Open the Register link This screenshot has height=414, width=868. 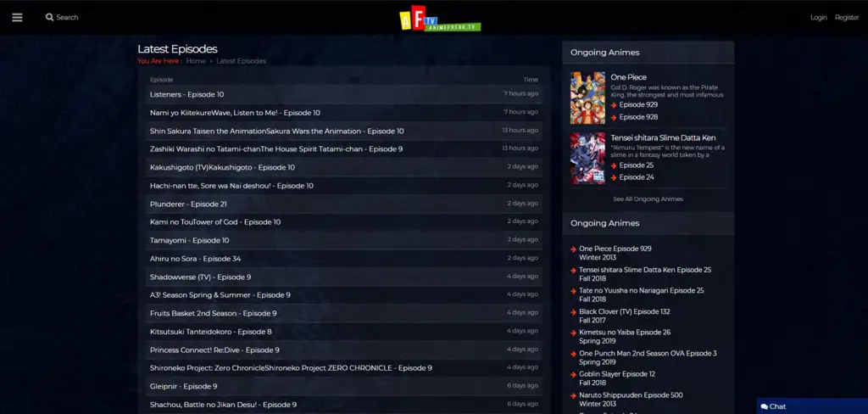(x=847, y=17)
